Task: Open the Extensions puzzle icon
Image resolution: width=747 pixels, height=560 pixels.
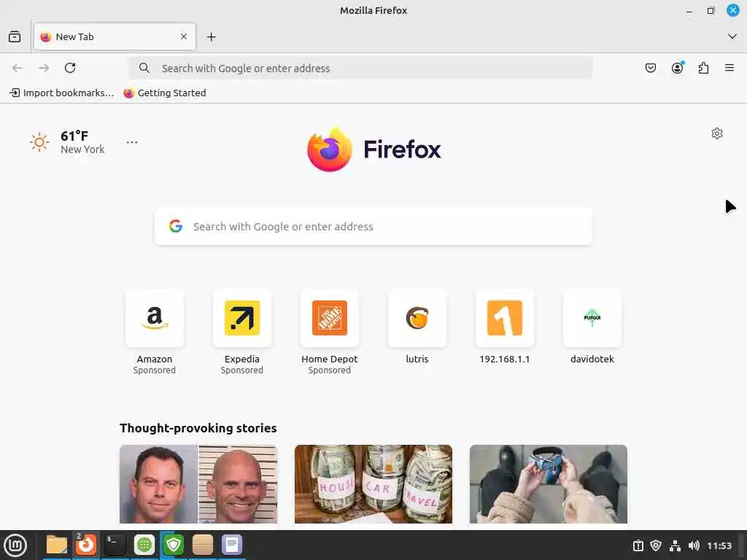Action: coord(703,68)
